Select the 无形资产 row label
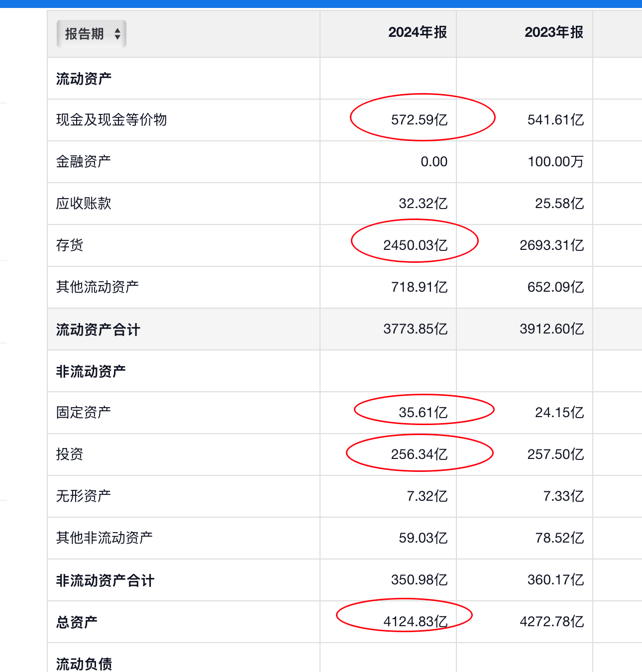Image resolution: width=642 pixels, height=672 pixels. click(84, 496)
